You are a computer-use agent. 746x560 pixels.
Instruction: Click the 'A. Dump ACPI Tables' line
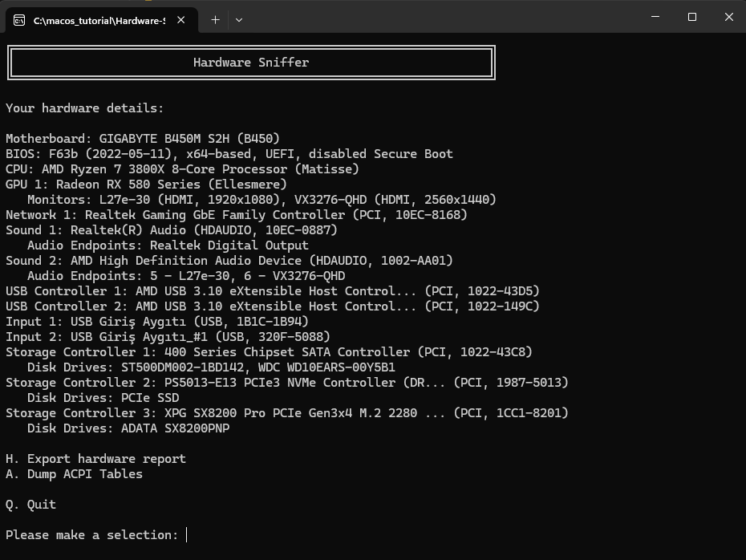click(x=74, y=474)
